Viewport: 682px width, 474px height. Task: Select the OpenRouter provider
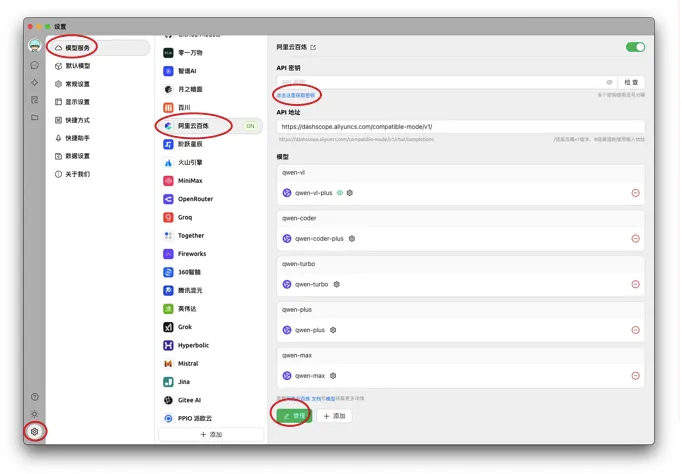click(211, 199)
